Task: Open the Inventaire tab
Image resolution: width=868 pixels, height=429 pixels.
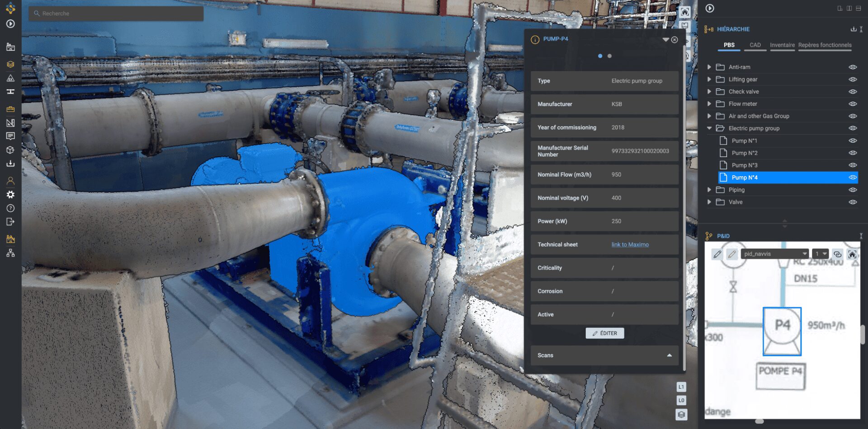Action: (x=782, y=45)
